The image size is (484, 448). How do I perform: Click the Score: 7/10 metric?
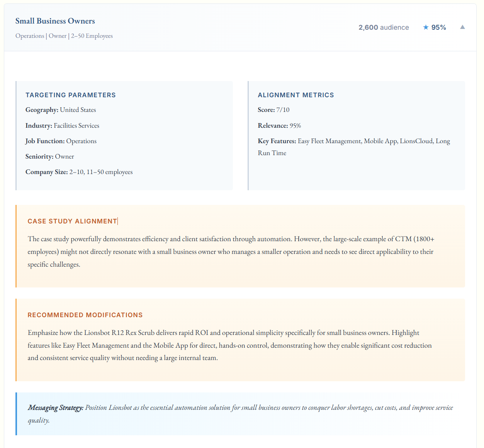[x=273, y=110]
